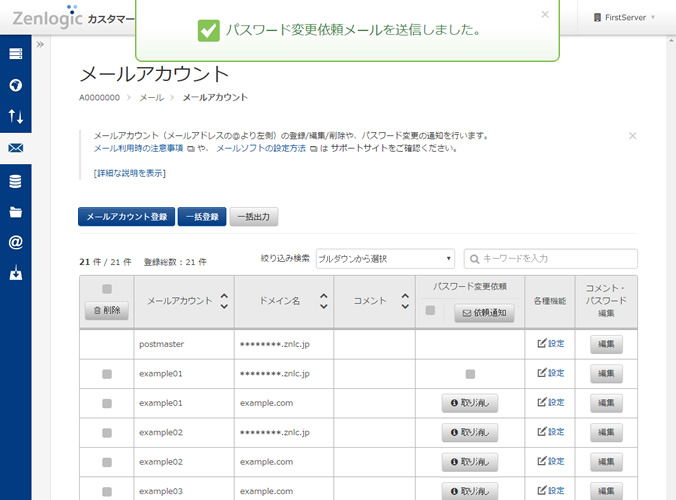This screenshot has height=500, width=676.
Task: Toggle header checkbox for password change request
Action: pyautogui.click(x=430, y=310)
